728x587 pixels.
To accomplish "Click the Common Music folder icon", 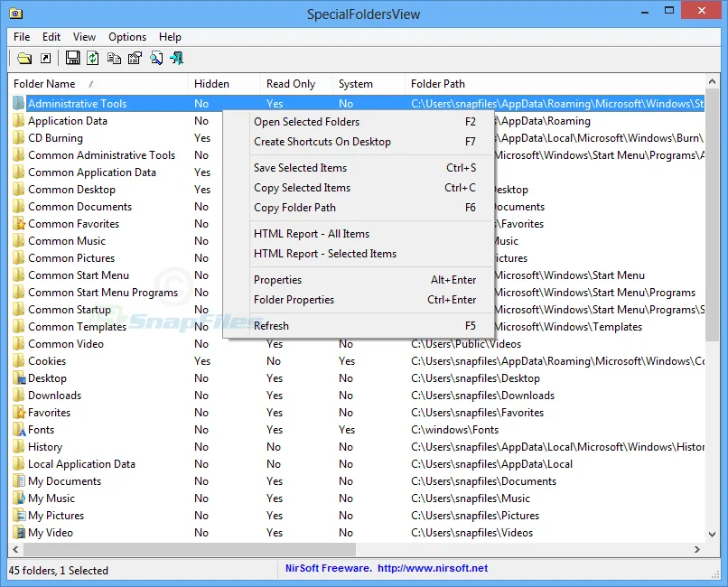I will 19,241.
